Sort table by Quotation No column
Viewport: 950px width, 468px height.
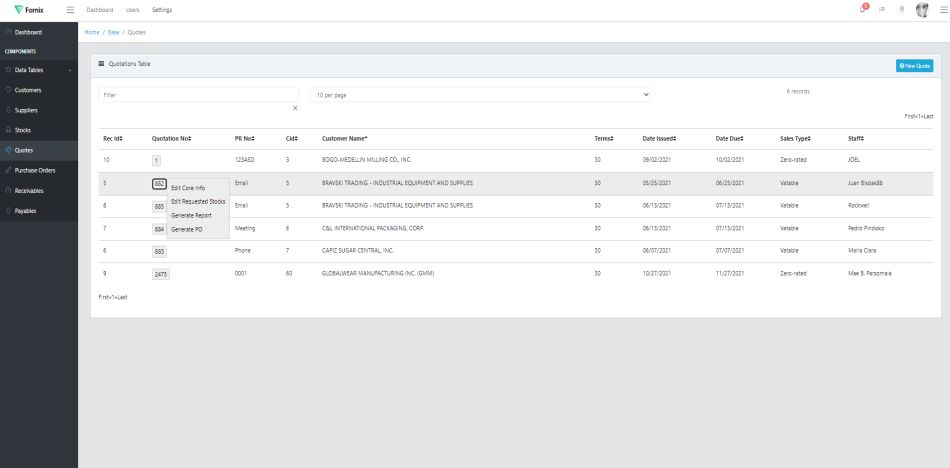pos(171,138)
